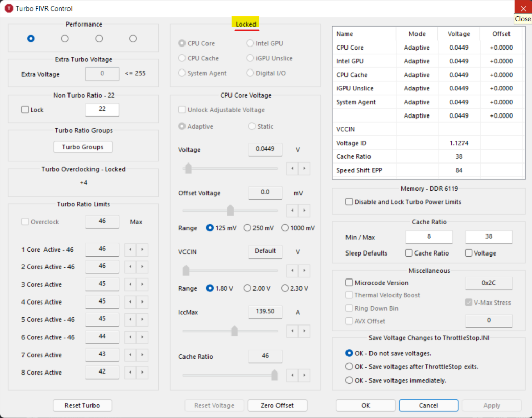Select the Intel GPU row in voltage table
The width and height of the screenshot is (532, 418).
click(x=428, y=61)
